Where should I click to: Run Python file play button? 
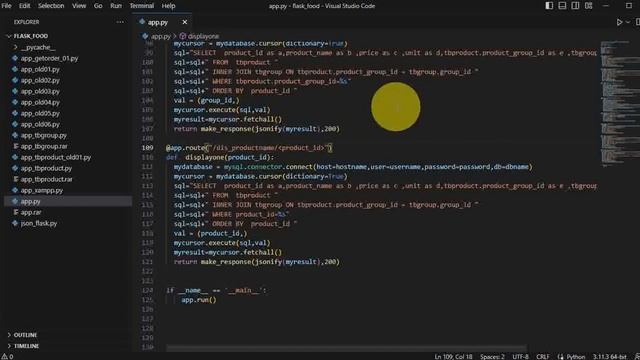click(620, 22)
